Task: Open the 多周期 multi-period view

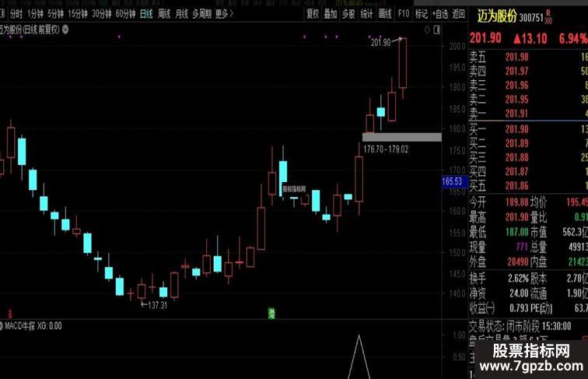Action: (x=201, y=14)
